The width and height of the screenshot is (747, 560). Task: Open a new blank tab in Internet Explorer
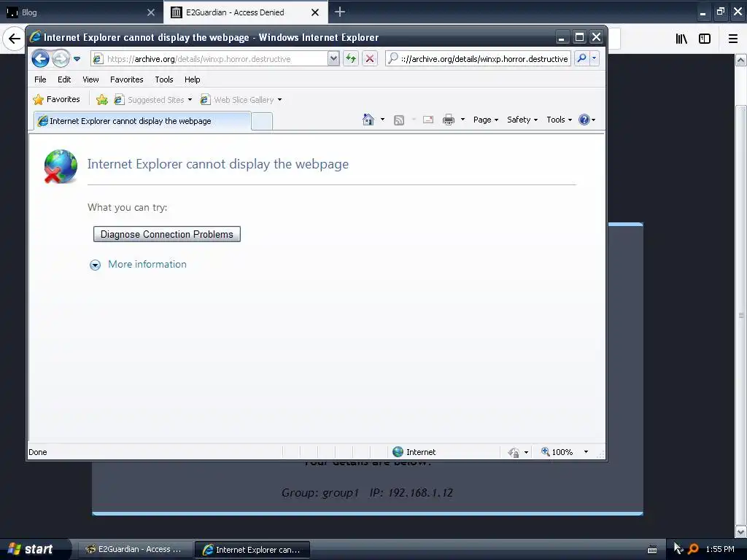(x=262, y=122)
